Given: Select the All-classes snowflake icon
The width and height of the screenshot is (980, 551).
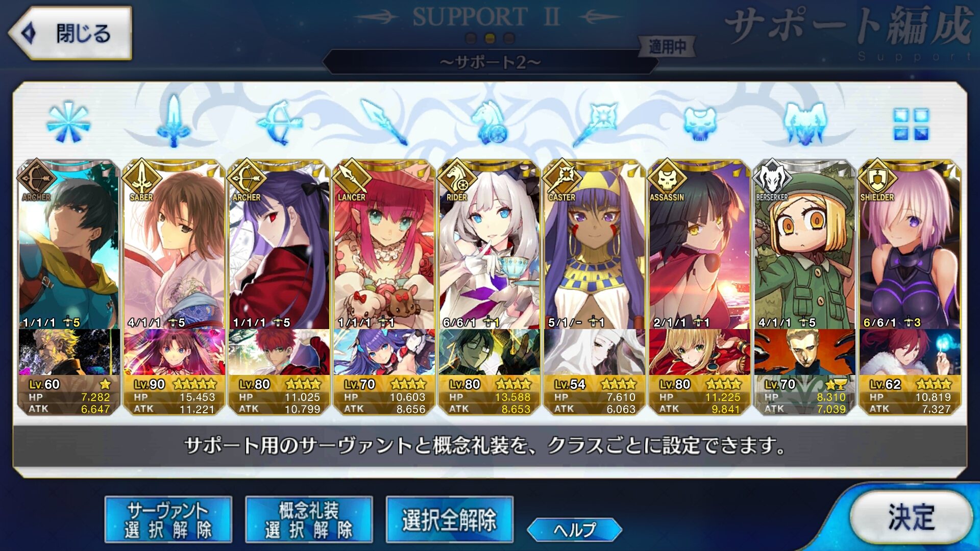Looking at the screenshot, I should 68,122.
